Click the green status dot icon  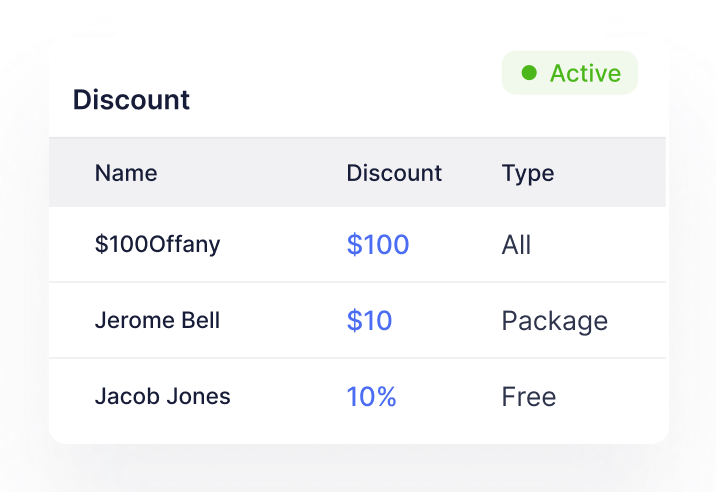(529, 73)
